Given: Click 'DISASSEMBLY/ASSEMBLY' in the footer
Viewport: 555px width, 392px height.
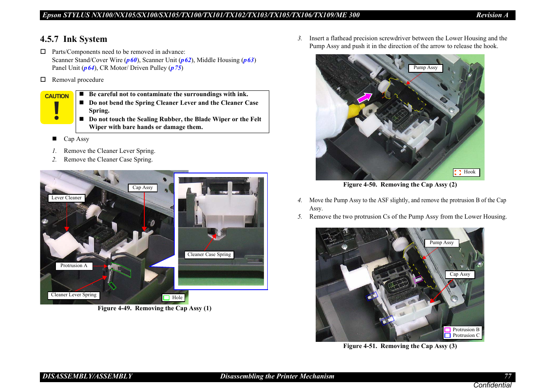Looking at the screenshot, I should coord(88,376).
